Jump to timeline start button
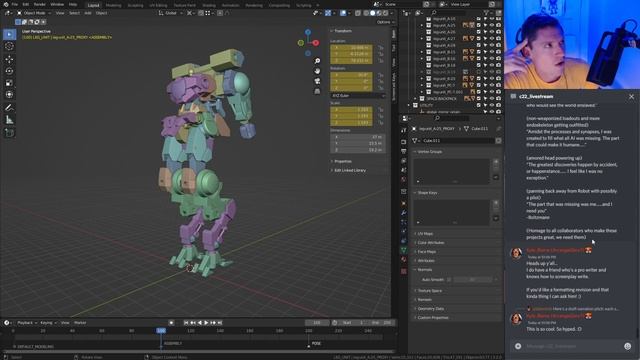The height and width of the screenshot is (360, 640). click(186, 323)
